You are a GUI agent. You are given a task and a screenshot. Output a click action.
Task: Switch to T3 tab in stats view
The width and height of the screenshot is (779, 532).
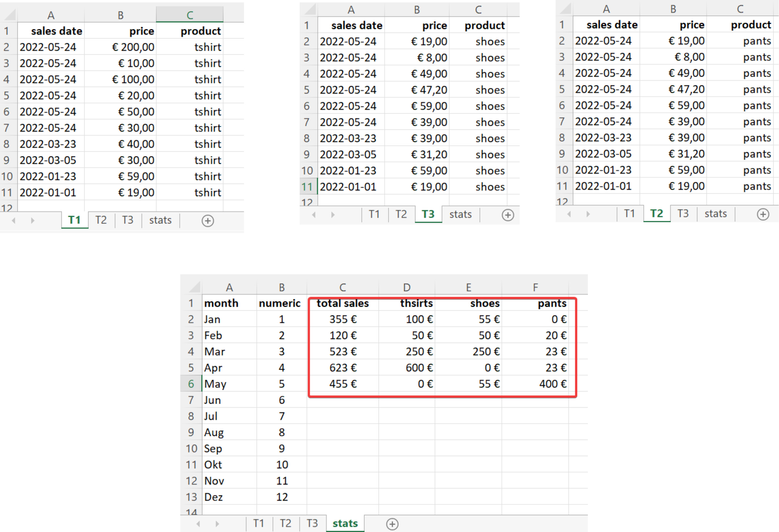tap(312, 523)
